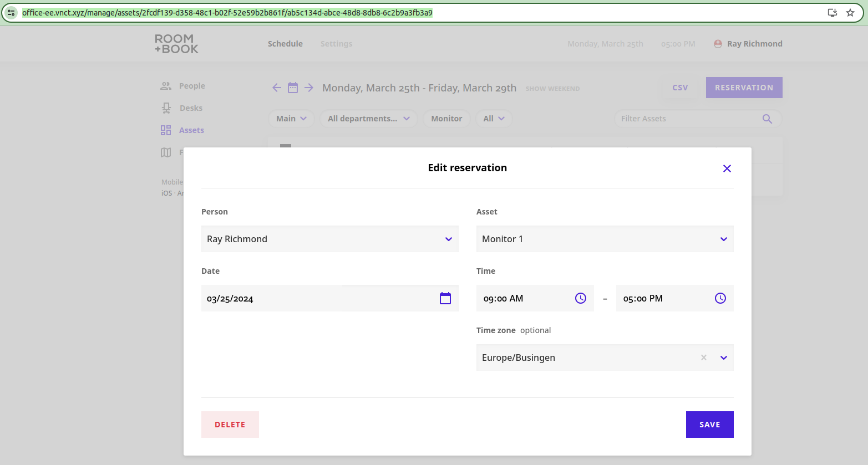Open the Time zone dropdown list
Image resolution: width=868 pixels, height=465 pixels.
[723, 357]
